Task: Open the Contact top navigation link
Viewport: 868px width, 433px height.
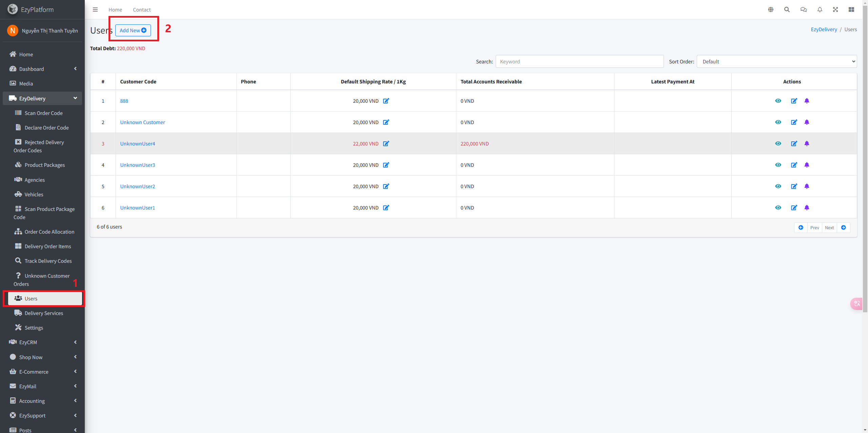Action: (x=142, y=9)
